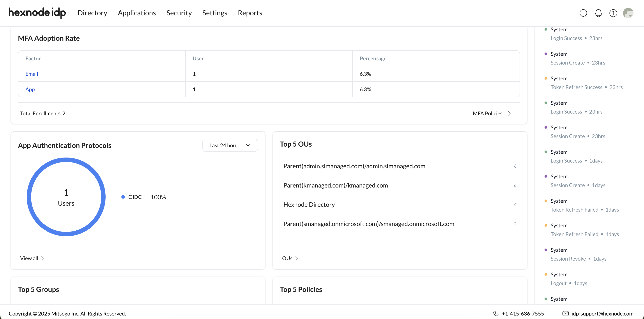Click the copyright Mitsogo Inc. footer text

[x=67, y=313]
